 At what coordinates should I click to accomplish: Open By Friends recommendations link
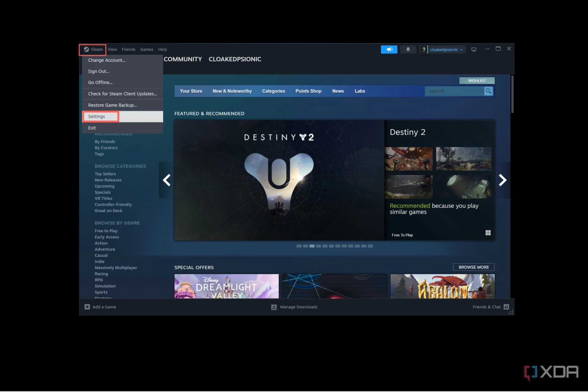click(105, 142)
